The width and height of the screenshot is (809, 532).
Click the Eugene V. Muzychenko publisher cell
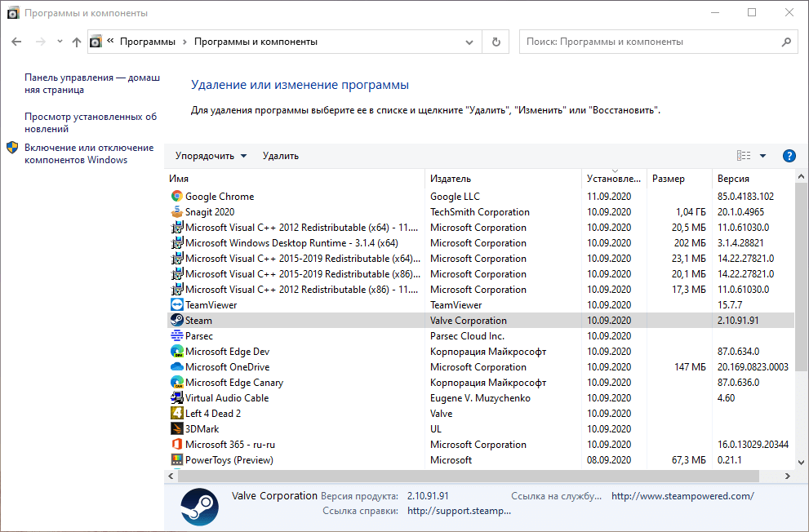click(480, 397)
